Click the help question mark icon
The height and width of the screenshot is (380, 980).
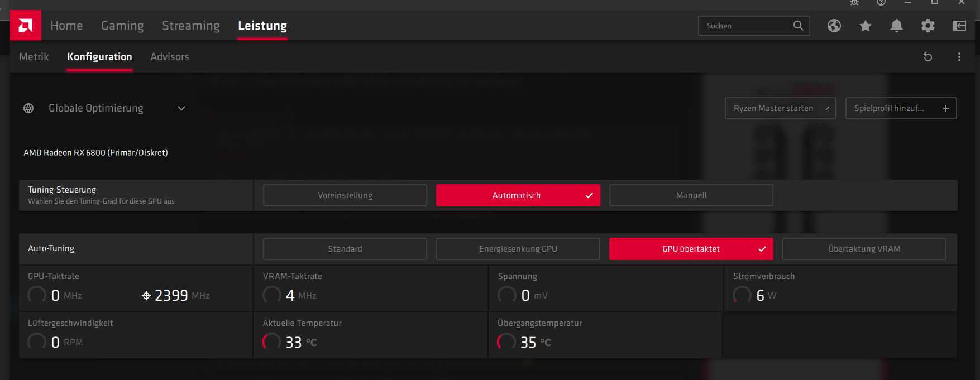click(x=881, y=2)
